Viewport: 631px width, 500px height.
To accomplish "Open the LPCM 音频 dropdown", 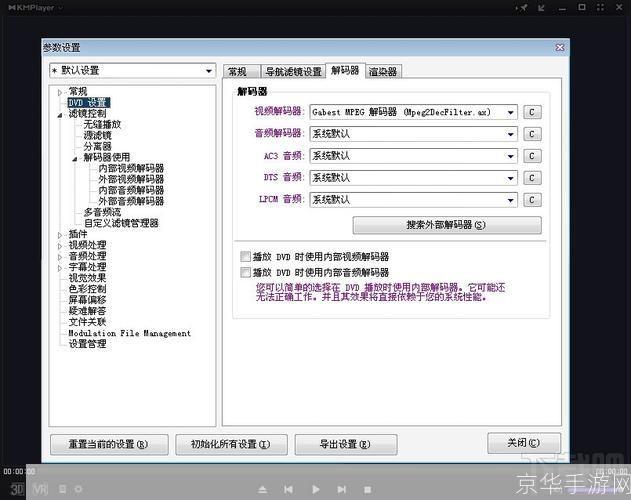I will (413, 200).
